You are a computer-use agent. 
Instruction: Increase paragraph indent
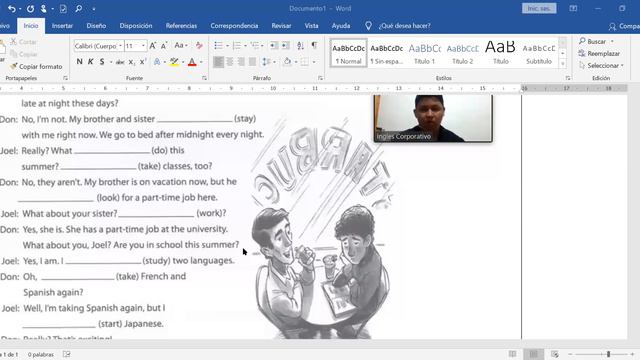[x=285, y=46]
